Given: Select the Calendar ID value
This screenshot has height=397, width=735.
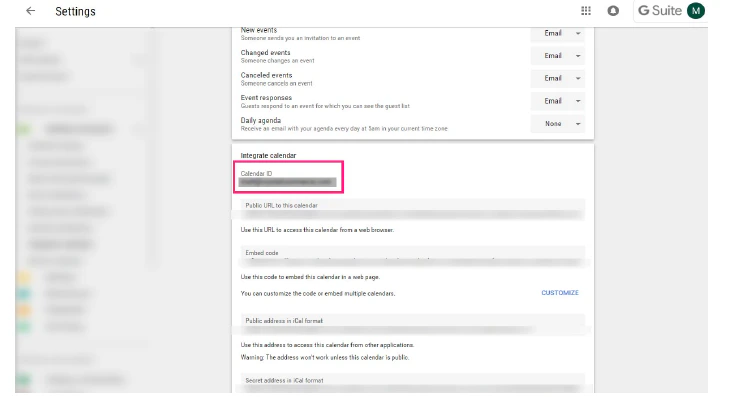Looking at the screenshot, I should 287,182.
